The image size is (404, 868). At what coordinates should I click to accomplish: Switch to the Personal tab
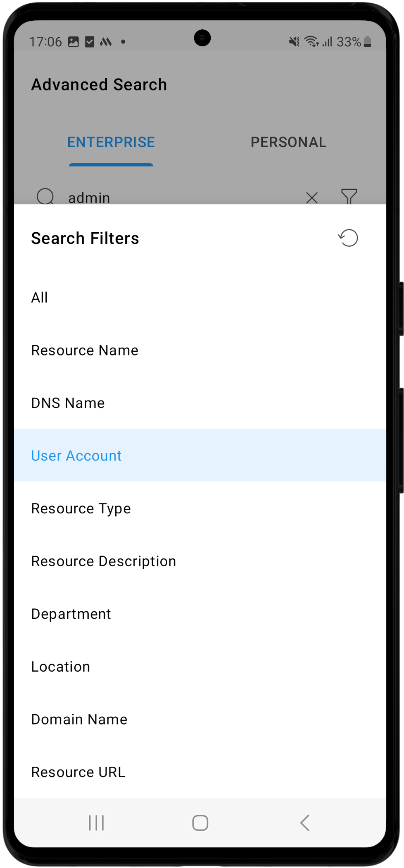tap(288, 142)
